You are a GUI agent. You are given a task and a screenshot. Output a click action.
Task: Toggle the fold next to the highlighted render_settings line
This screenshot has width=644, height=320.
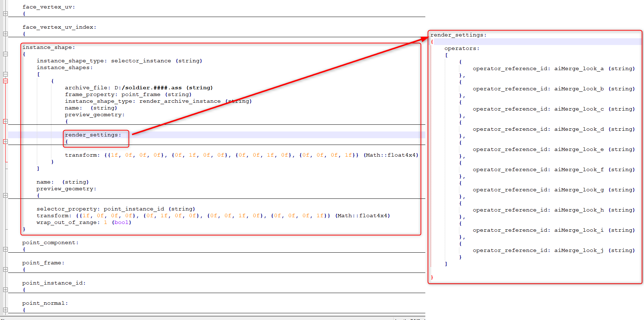coord(5,141)
